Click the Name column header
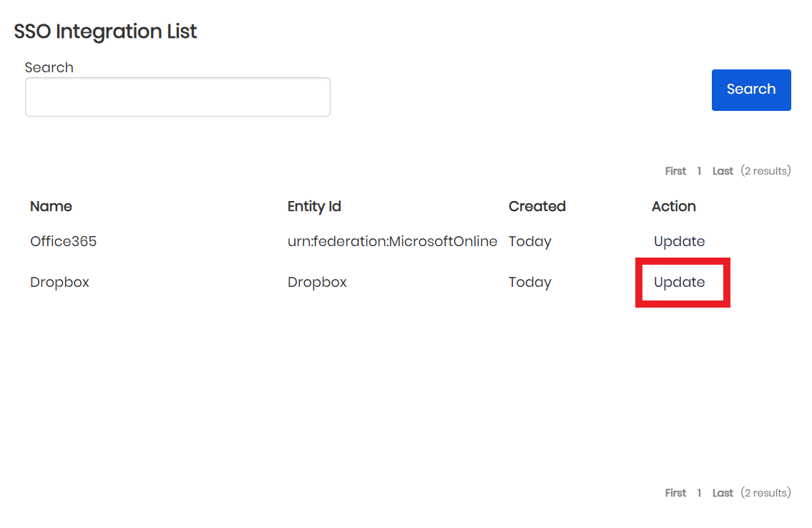 pyautogui.click(x=51, y=207)
